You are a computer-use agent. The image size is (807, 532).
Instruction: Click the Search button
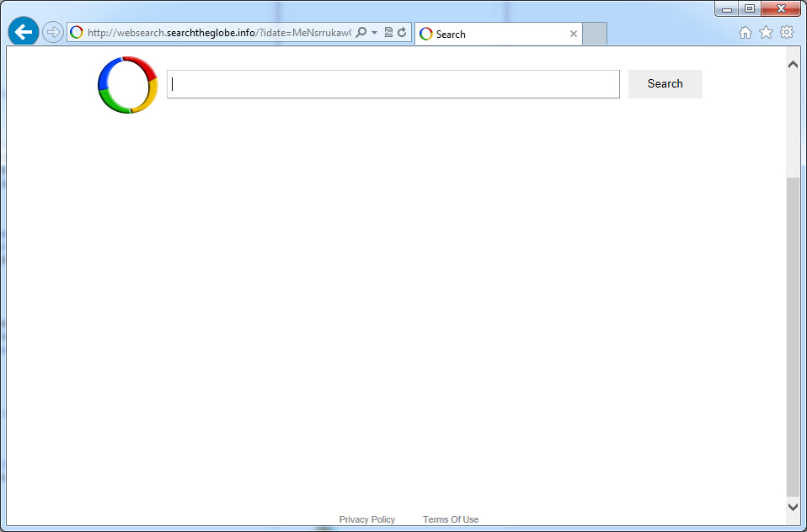pyautogui.click(x=665, y=84)
